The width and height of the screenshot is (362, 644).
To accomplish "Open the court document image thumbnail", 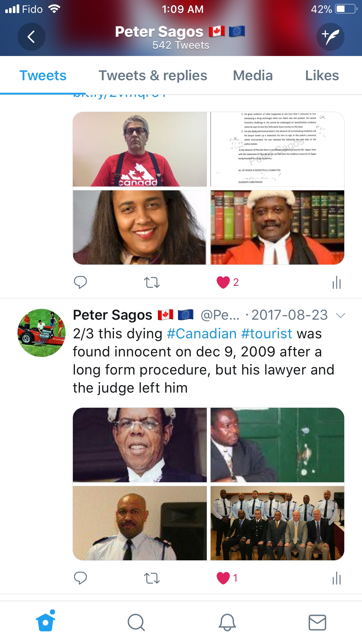I will 277,149.
